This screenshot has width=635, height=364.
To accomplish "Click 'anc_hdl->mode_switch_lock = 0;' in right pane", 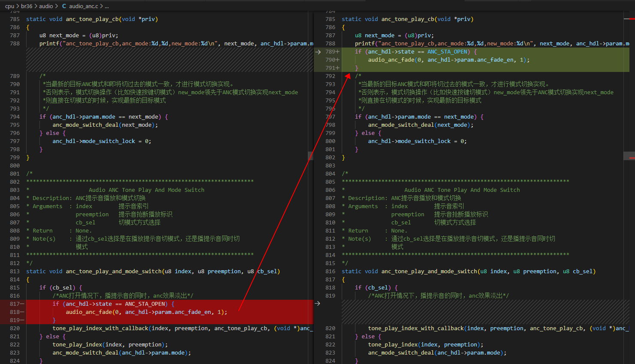I will [418, 141].
